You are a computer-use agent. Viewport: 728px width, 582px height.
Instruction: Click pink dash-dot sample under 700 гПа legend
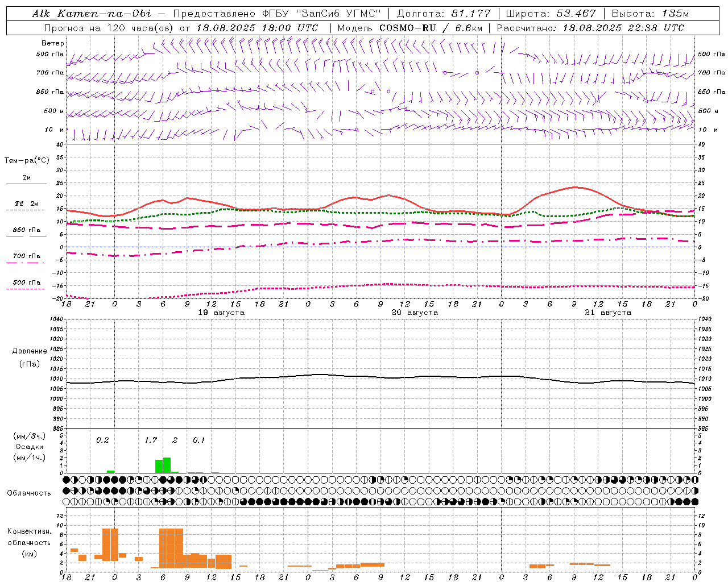click(26, 263)
